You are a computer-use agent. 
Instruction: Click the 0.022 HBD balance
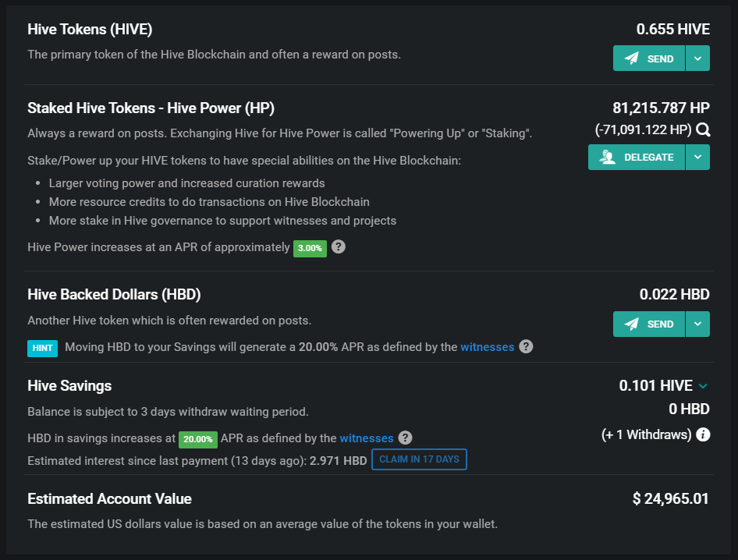point(675,295)
